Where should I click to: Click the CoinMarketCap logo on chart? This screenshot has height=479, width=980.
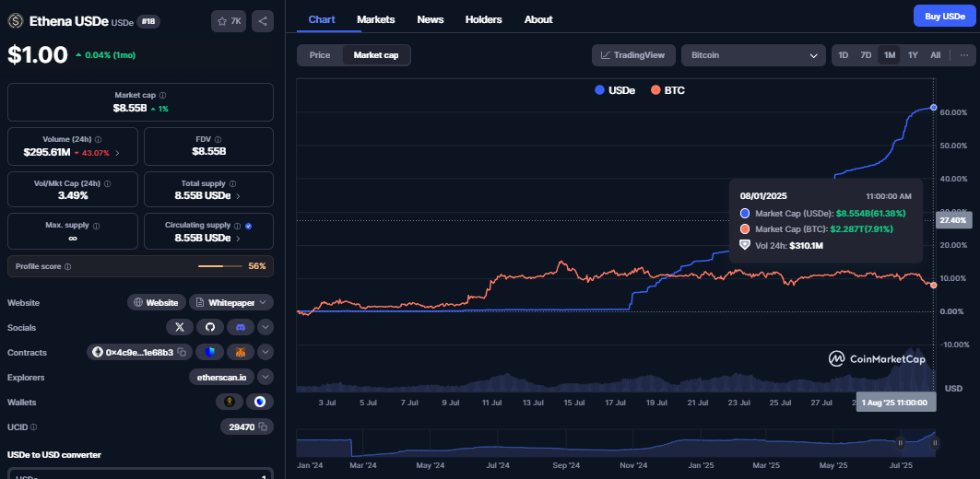pos(877,359)
